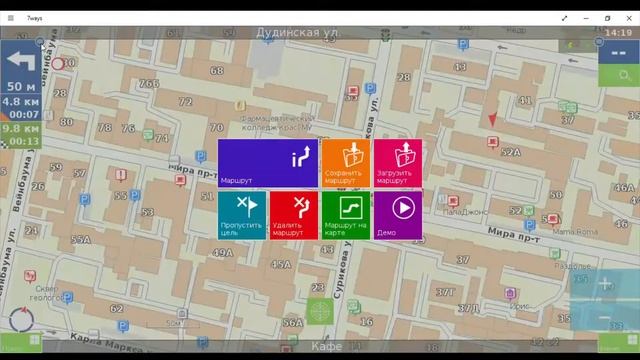Open the Маршрут route info tile

pyautogui.click(x=268, y=163)
